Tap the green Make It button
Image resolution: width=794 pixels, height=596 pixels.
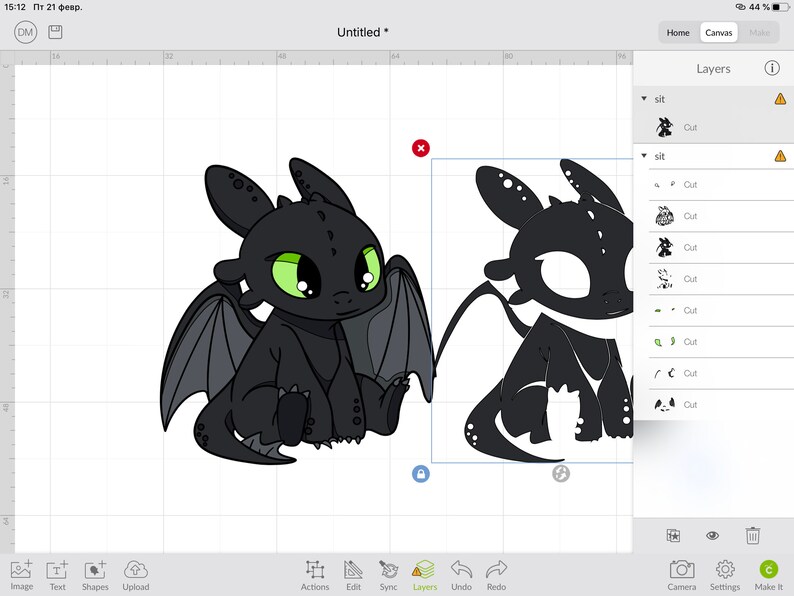tap(769, 575)
